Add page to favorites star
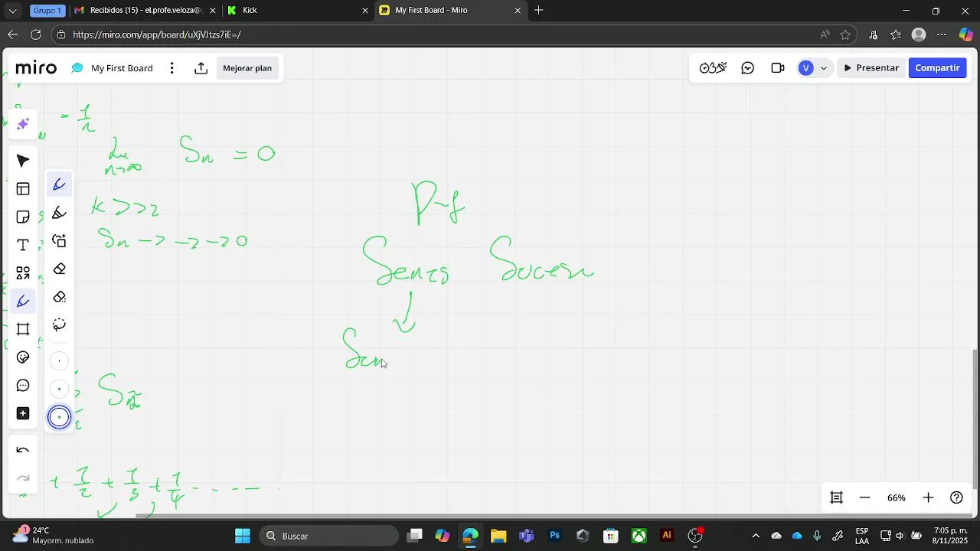Screen dimensions: 980x551 845,34
